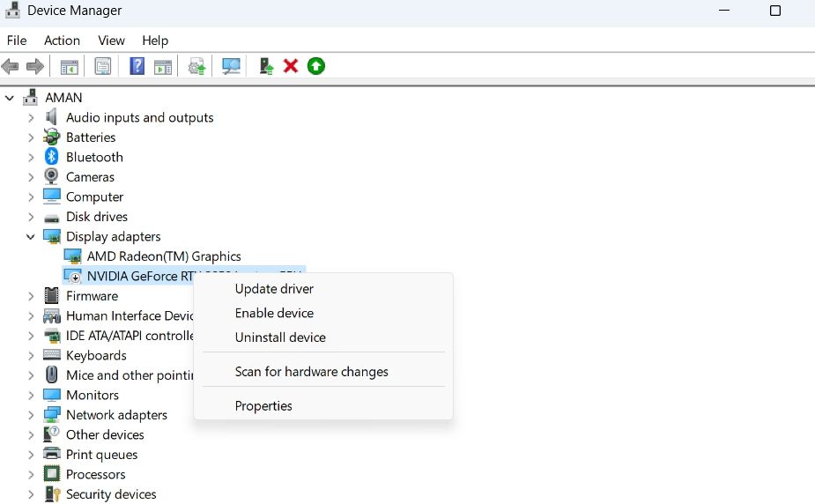The image size is (815, 504).
Task: Select the AMAN computer name label
Action: click(63, 97)
